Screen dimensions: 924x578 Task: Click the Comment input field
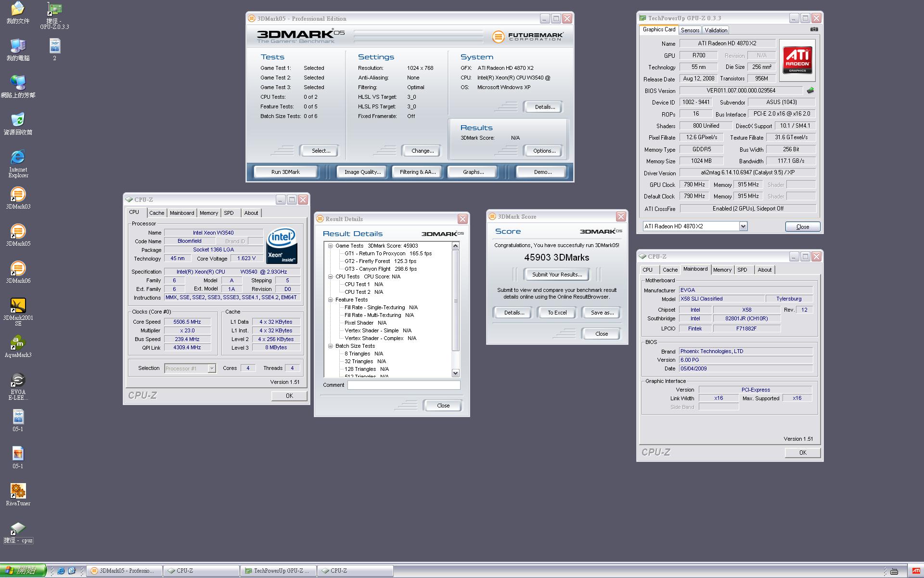404,385
